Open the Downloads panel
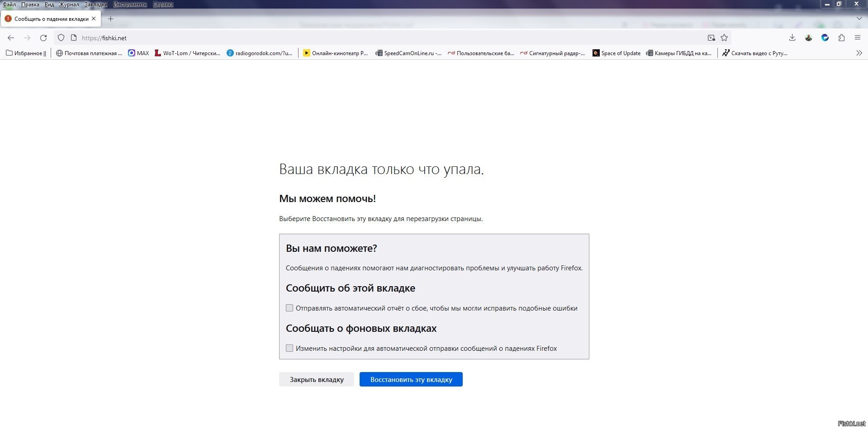 (x=792, y=38)
